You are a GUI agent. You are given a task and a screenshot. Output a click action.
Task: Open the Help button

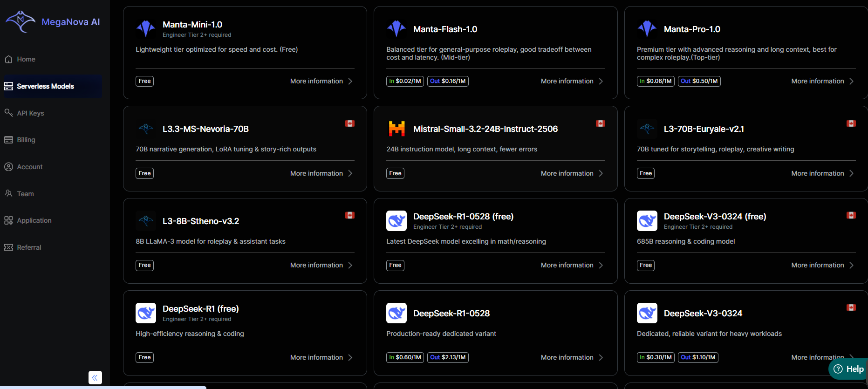[848, 369]
